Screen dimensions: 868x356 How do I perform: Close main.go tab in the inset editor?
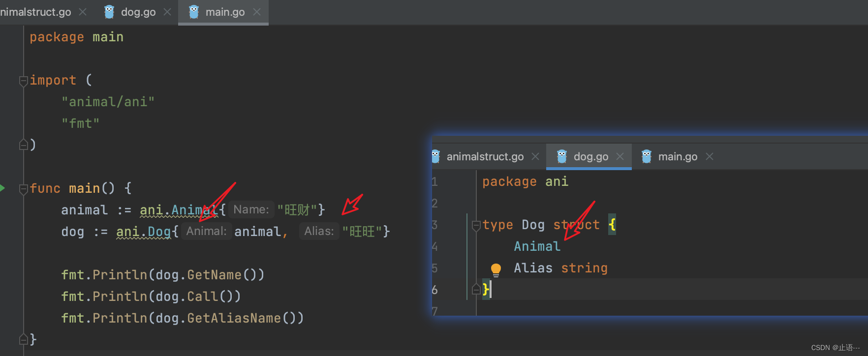710,156
